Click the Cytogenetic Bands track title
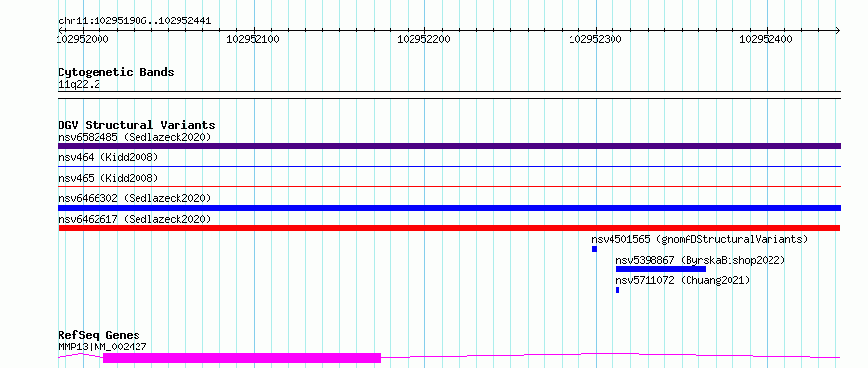This screenshot has width=868, height=368. pos(116,72)
